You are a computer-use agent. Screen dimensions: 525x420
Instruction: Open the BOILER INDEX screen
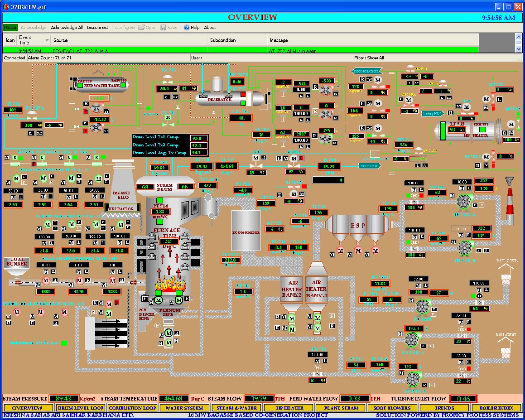tap(496, 408)
